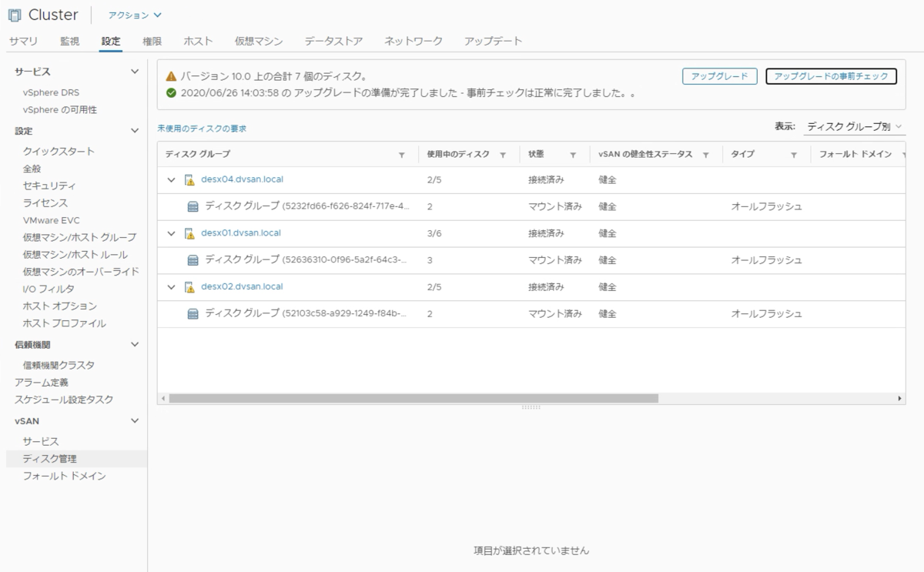
Task: Filter the タイプ column
Action: (793, 155)
